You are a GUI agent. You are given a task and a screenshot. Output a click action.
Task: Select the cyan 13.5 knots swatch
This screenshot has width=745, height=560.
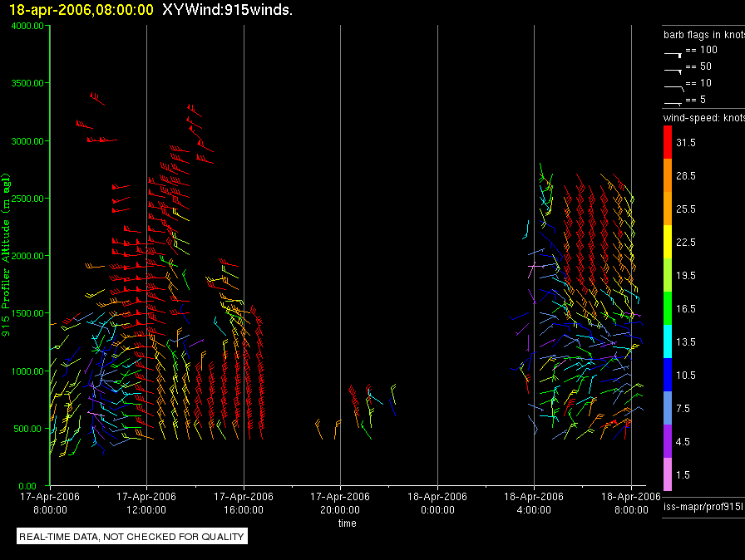pyautogui.click(x=668, y=341)
